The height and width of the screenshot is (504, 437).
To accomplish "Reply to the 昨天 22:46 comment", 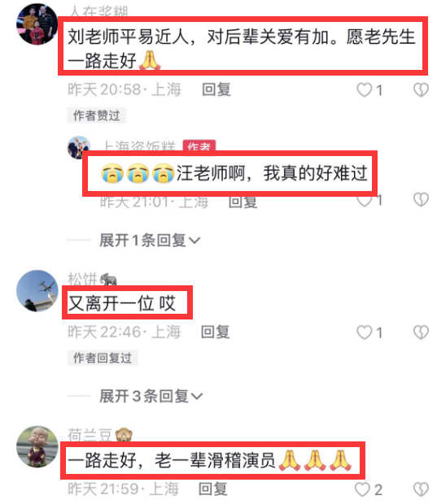I will click(x=216, y=332).
